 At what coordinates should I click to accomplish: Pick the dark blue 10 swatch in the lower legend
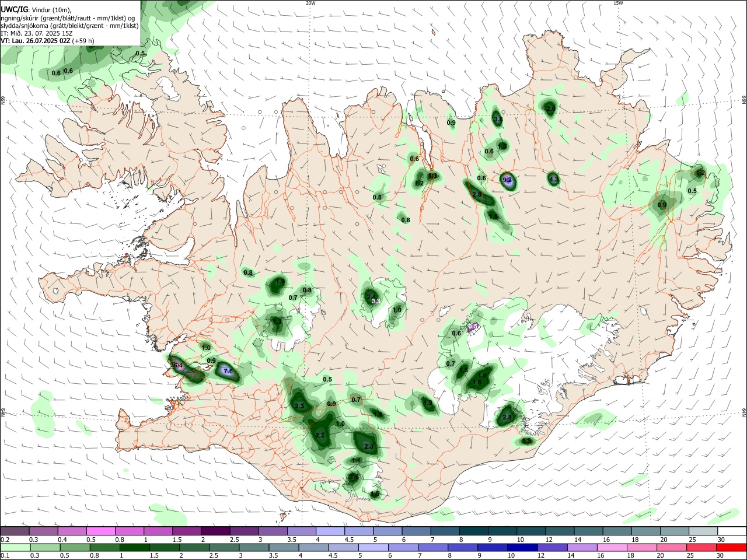pos(521,548)
